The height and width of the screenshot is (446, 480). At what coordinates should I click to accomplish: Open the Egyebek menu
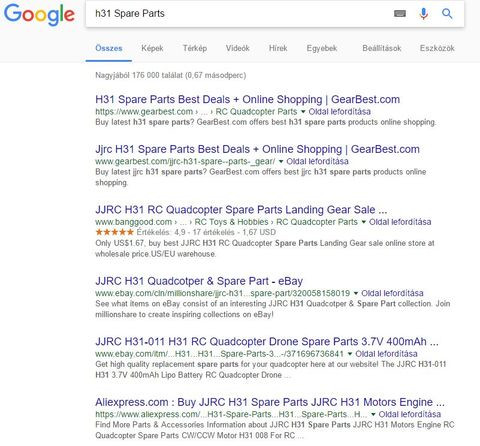pos(322,48)
